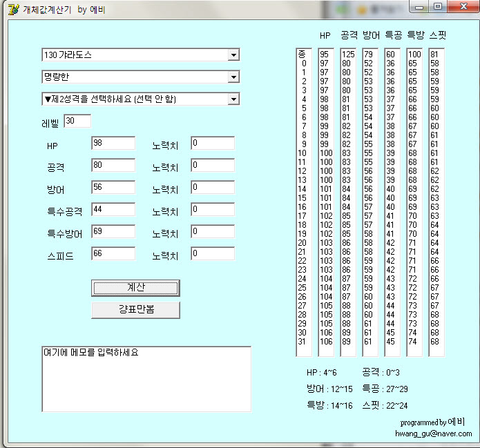480x448 pixels.
Task: Maximize the 개체값계산기 window
Action: coord(438,6)
